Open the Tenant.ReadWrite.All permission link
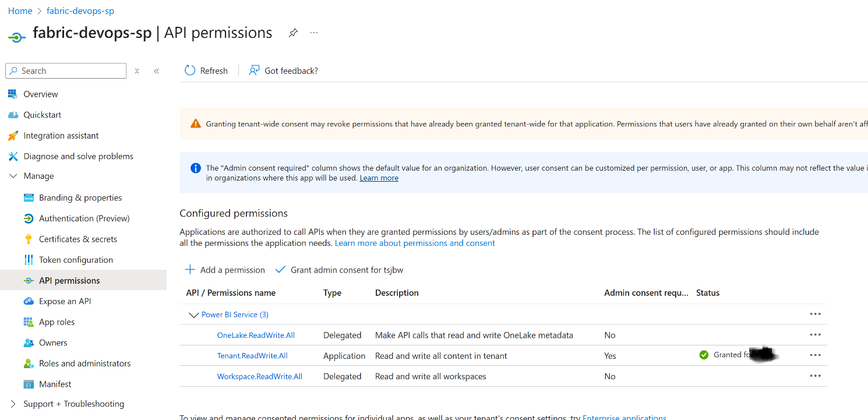 pos(252,355)
